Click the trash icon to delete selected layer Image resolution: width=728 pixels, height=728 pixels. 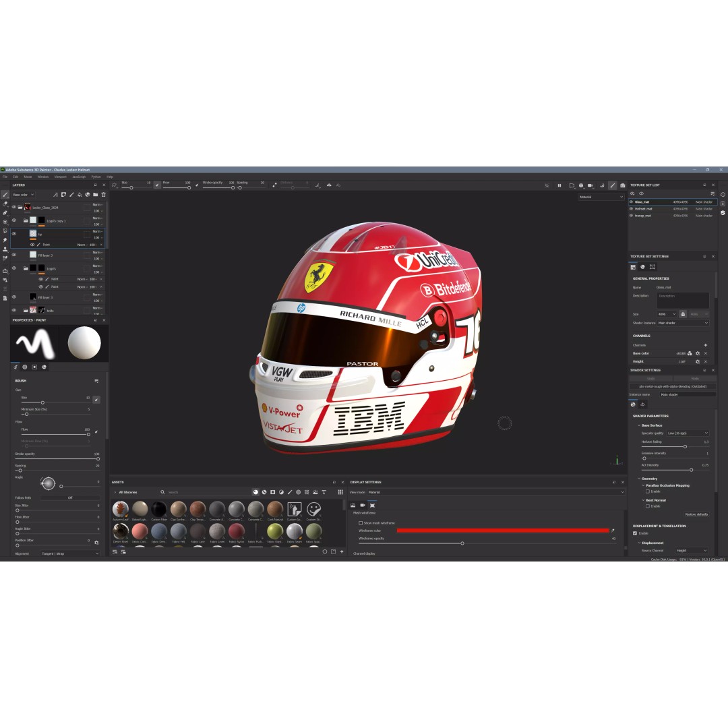point(104,194)
